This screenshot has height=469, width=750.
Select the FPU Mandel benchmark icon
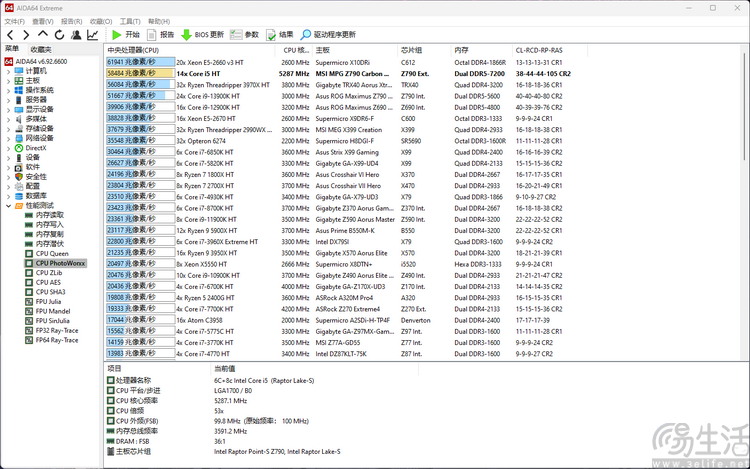point(29,311)
